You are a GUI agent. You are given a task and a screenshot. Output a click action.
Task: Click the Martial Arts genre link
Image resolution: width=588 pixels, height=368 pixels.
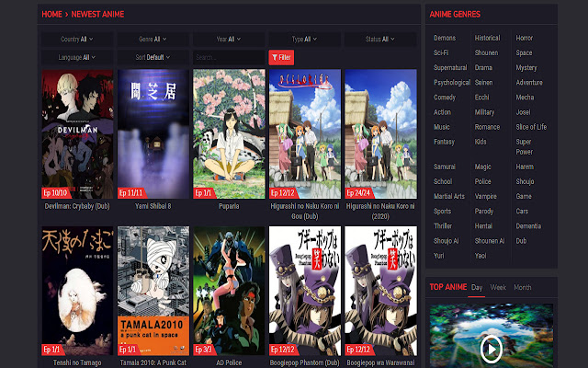click(449, 196)
